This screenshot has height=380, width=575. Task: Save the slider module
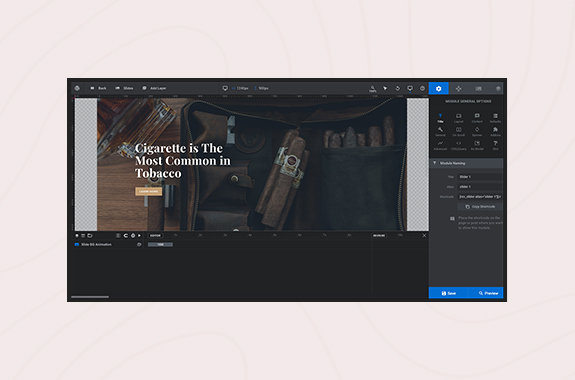[x=448, y=293]
